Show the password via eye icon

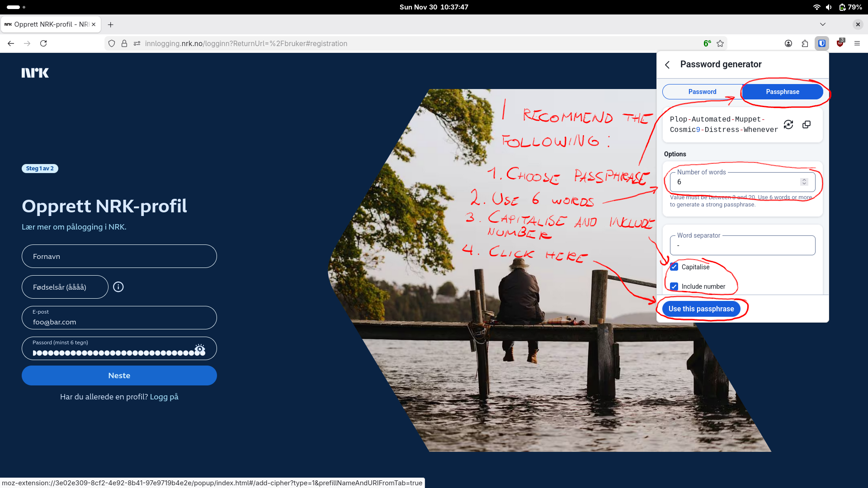(x=200, y=349)
